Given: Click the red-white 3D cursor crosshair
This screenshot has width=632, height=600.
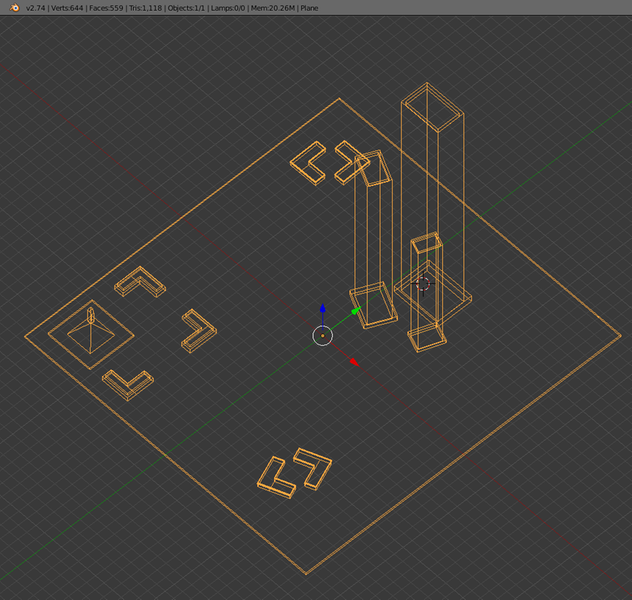Looking at the screenshot, I should 422,283.
